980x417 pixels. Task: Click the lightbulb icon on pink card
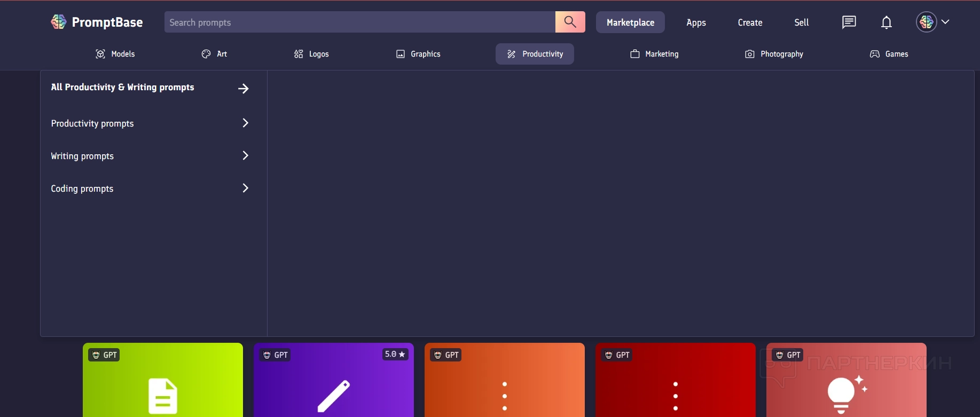846,395
